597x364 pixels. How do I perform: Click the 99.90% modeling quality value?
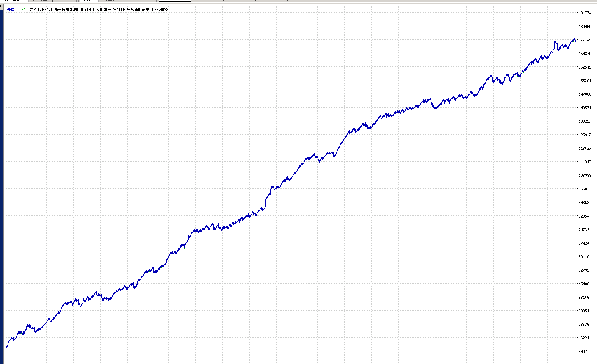click(x=161, y=9)
